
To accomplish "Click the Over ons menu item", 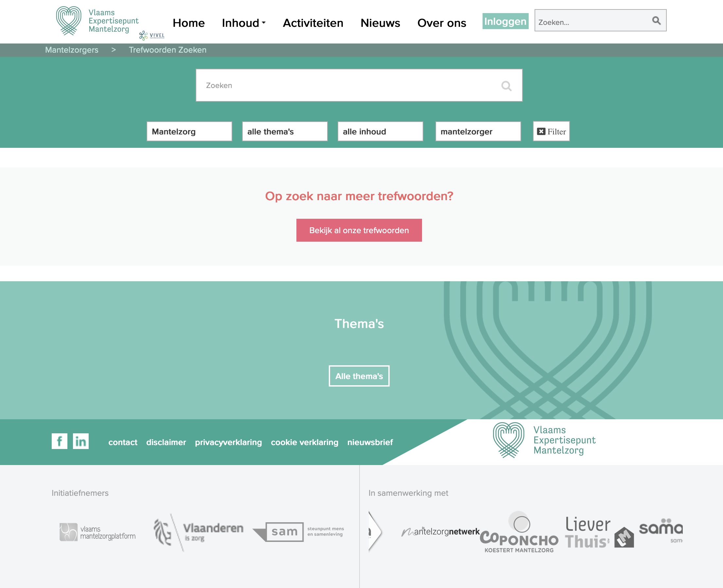I will click(441, 22).
